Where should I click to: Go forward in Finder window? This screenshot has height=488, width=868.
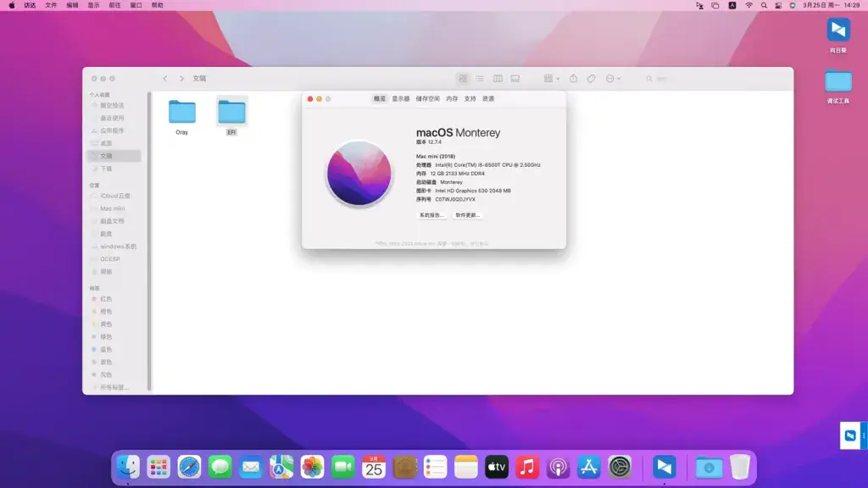coord(181,79)
